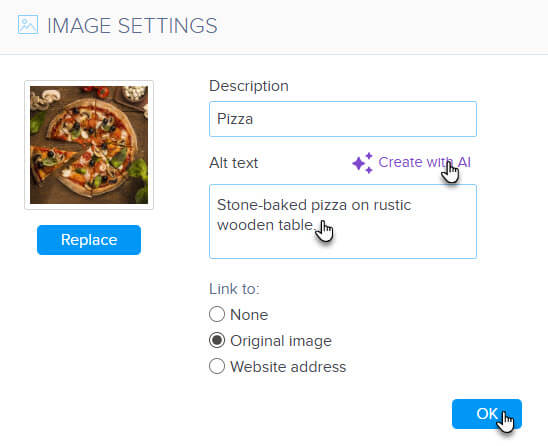Image resolution: width=548 pixels, height=446 pixels.
Task: Focus the Description input field
Action: [343, 119]
